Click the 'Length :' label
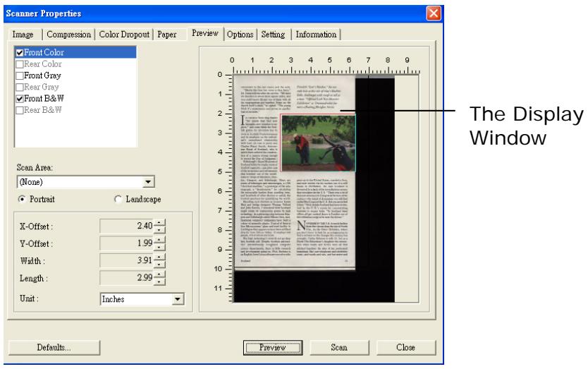The image size is (588, 369). 34,279
